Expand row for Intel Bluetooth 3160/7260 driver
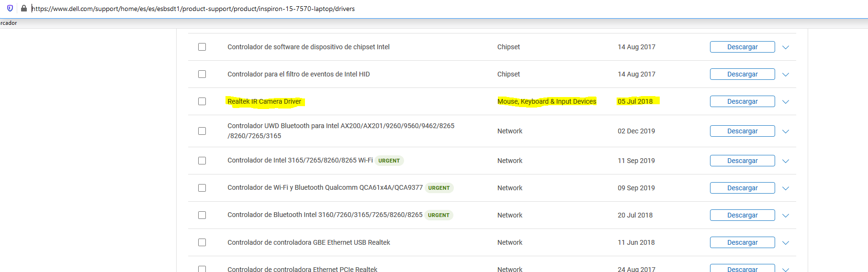This screenshot has height=272, width=868. [x=785, y=216]
